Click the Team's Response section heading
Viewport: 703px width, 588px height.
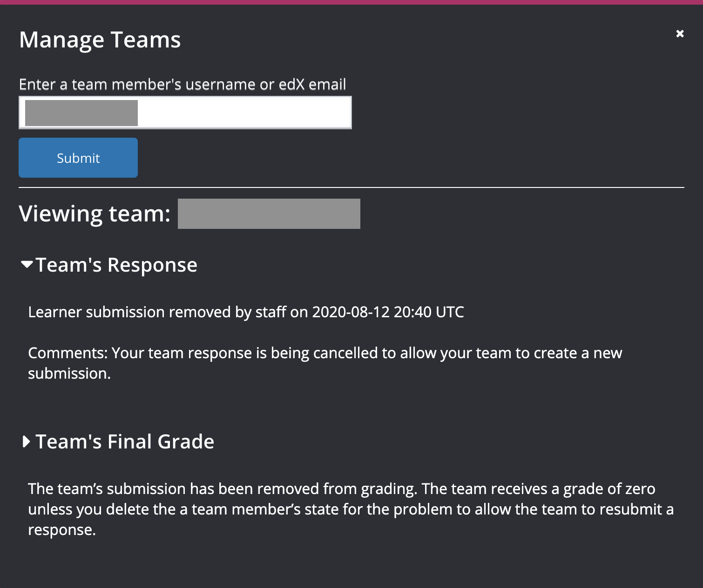pos(116,265)
